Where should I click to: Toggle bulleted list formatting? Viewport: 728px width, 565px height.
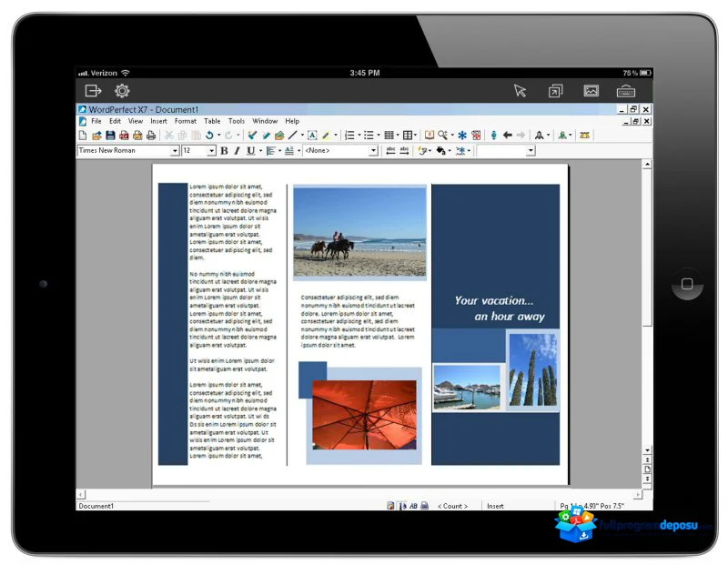(369, 135)
